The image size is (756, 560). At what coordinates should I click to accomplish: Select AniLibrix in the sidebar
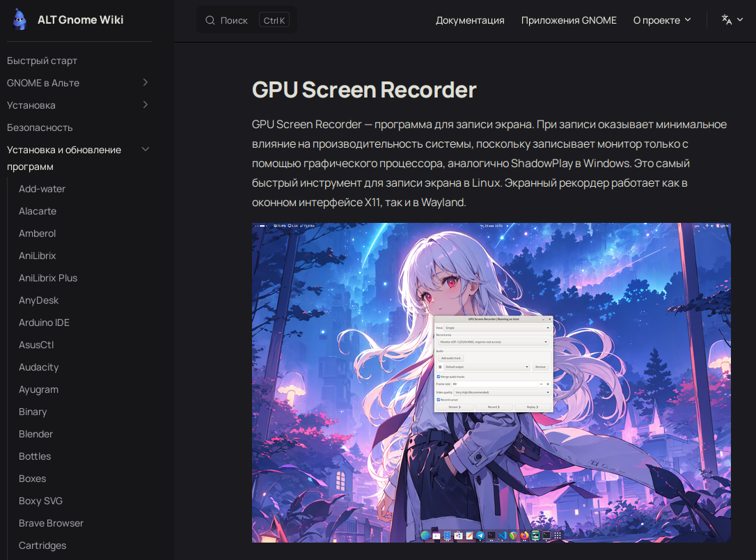coord(37,256)
